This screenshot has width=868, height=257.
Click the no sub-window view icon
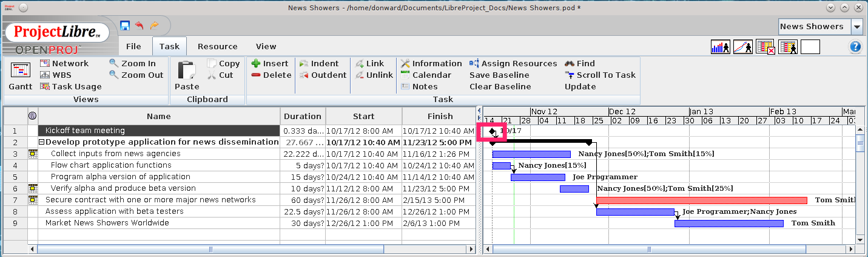[x=765, y=47]
